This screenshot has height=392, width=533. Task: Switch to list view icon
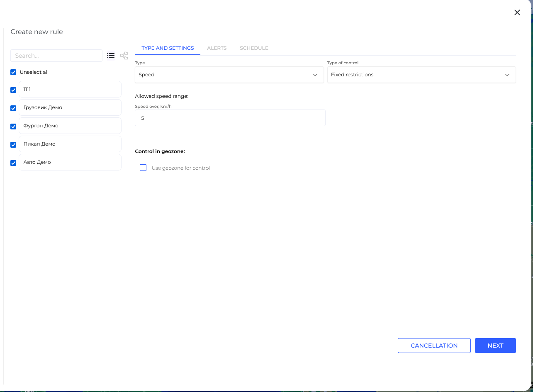pos(111,56)
